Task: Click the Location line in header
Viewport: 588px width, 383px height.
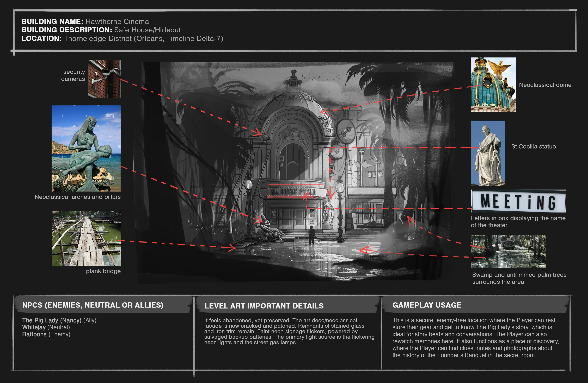Action: (x=122, y=39)
